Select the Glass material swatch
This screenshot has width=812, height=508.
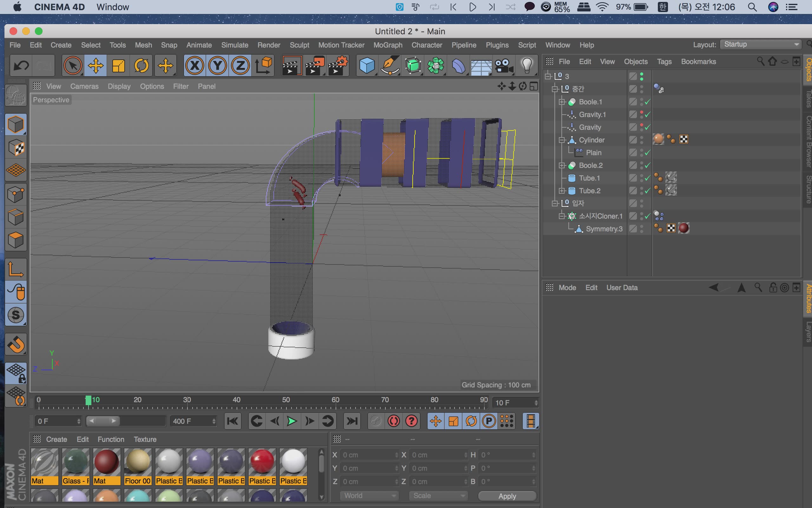click(x=75, y=466)
